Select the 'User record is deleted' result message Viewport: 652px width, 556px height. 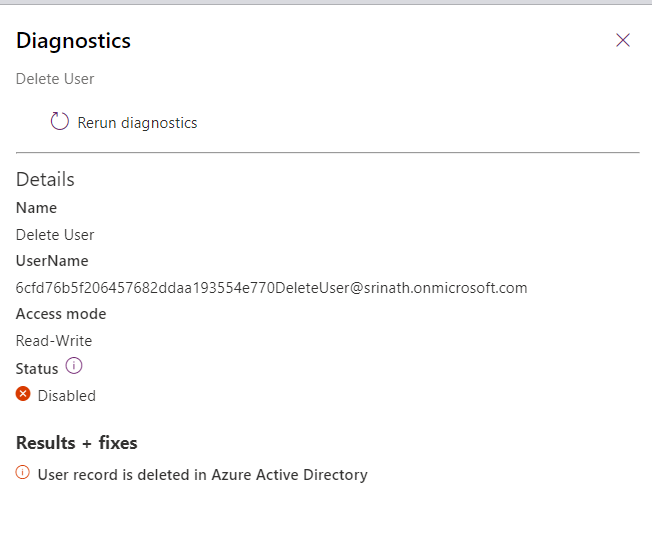click(x=202, y=475)
